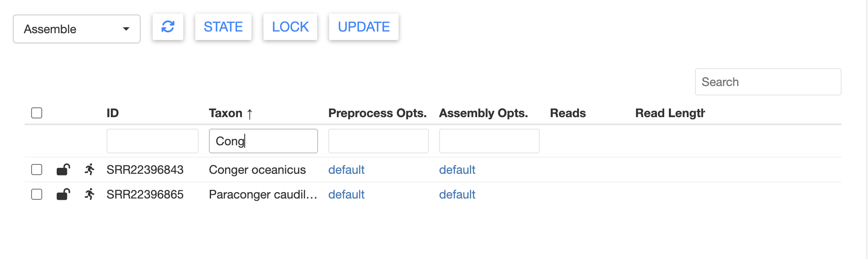The image size is (868, 259).
Task: Click the unlock icon for SRR22396865
Action: [63, 194]
